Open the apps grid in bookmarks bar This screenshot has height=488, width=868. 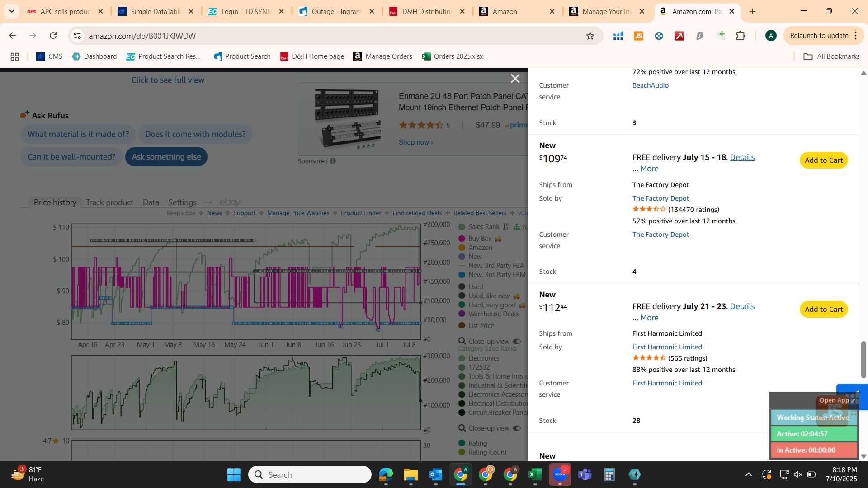[14, 56]
